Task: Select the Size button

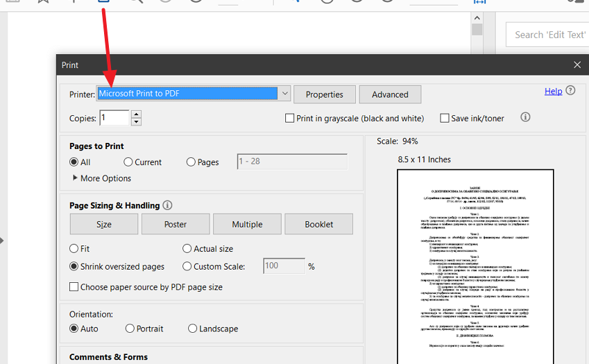Action: 104,225
